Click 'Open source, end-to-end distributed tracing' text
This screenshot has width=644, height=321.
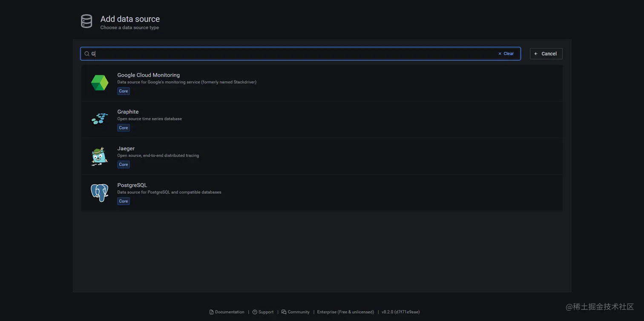(158, 155)
